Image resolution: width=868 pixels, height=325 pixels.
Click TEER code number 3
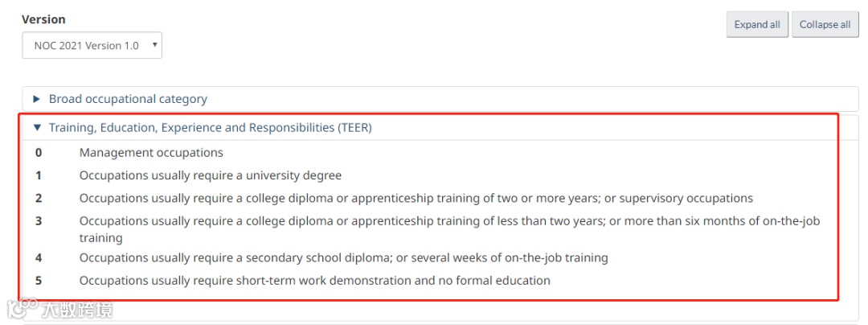(39, 220)
